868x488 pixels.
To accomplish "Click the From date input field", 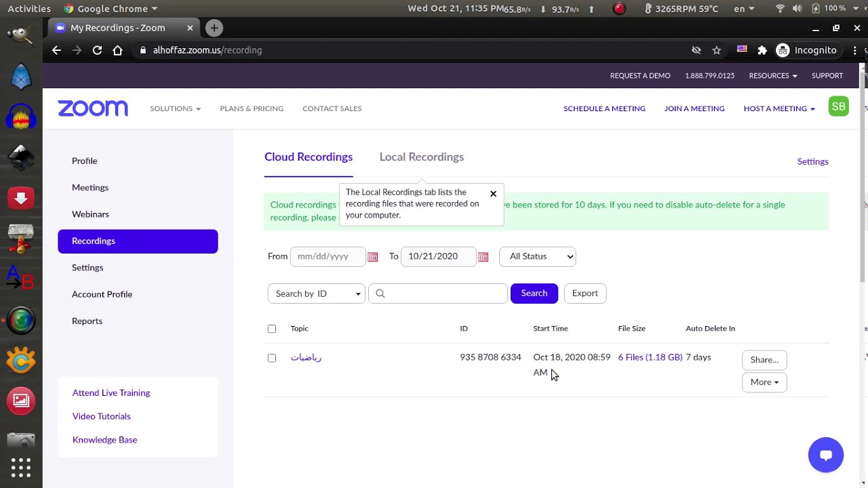I will point(328,256).
